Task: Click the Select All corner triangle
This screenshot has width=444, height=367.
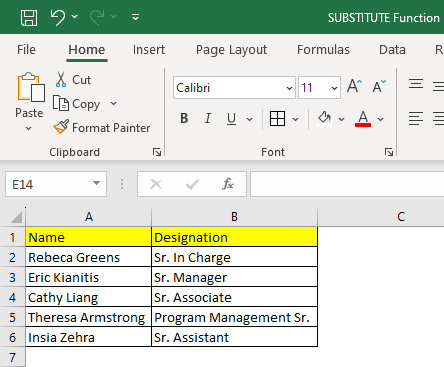Action: (16, 217)
